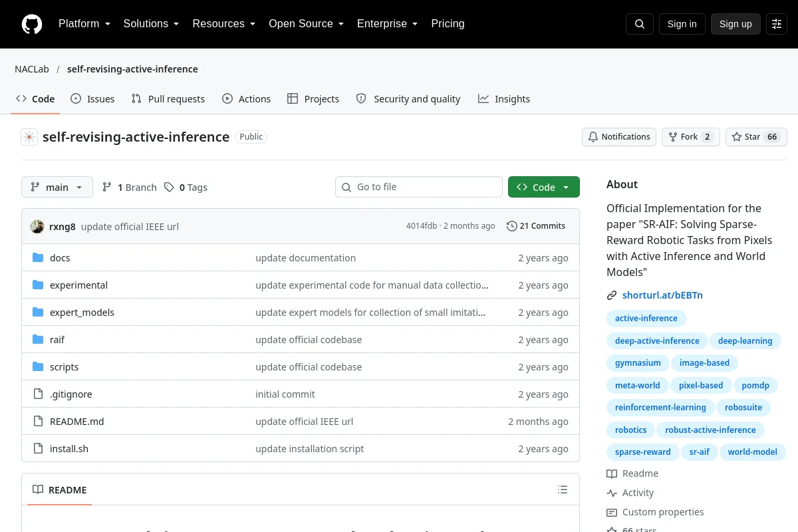798x532 pixels.
Task: Select the active-inference topic tag
Action: click(x=646, y=319)
